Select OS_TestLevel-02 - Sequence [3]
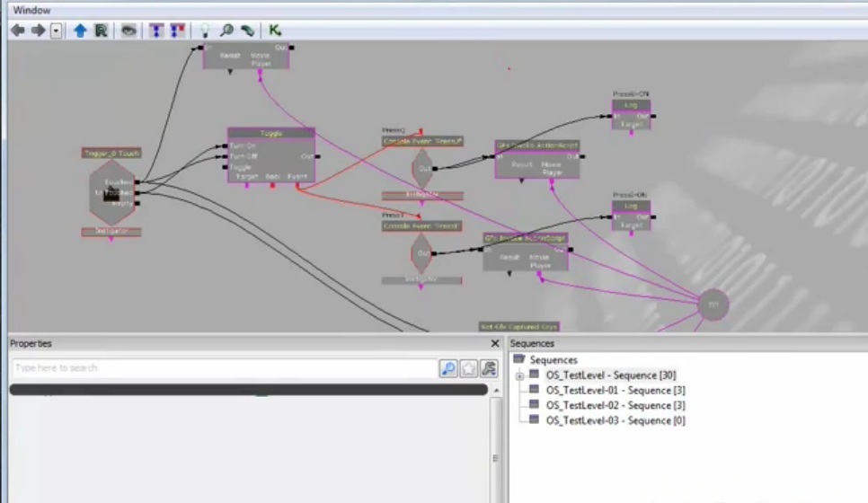 pyautogui.click(x=616, y=405)
